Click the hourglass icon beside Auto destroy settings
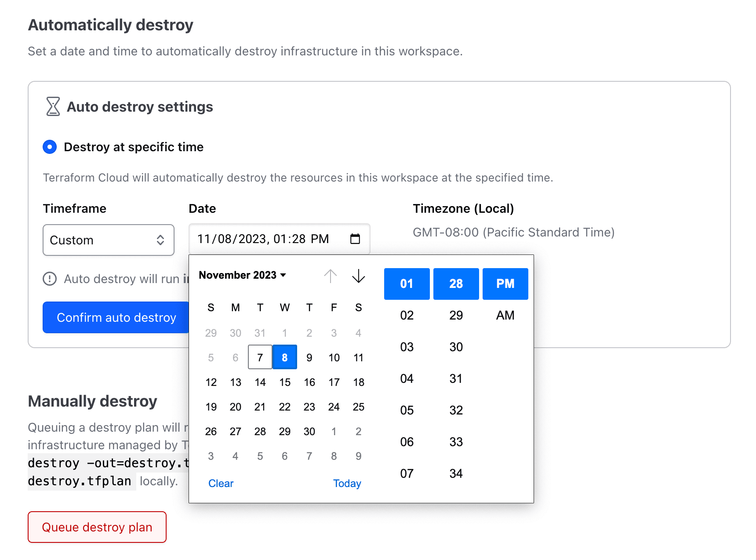 click(53, 107)
